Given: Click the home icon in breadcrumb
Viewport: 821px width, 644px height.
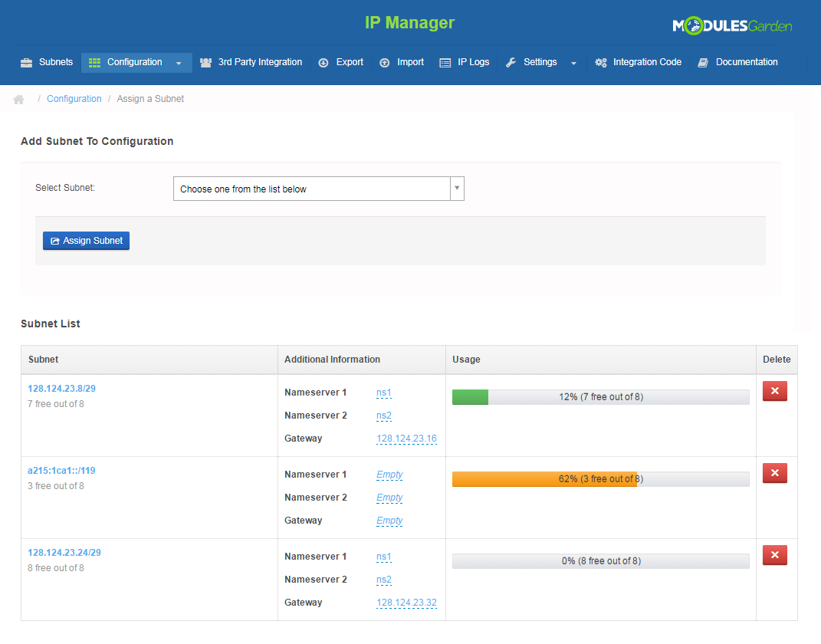Looking at the screenshot, I should coord(19,100).
